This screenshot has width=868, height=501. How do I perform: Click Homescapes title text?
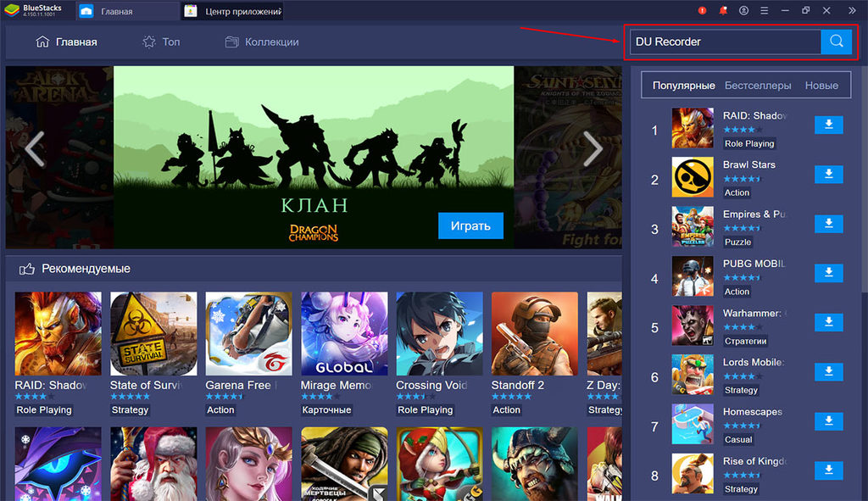[753, 411]
